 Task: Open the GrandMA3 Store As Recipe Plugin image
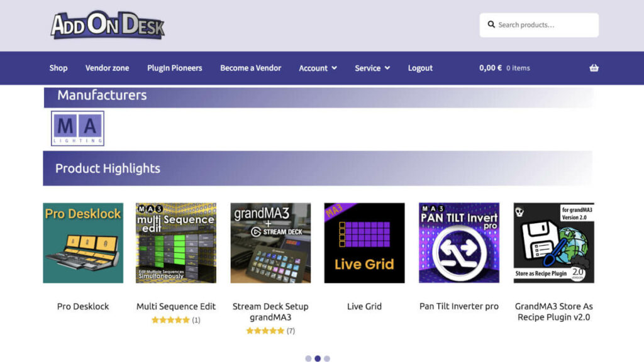click(x=553, y=242)
